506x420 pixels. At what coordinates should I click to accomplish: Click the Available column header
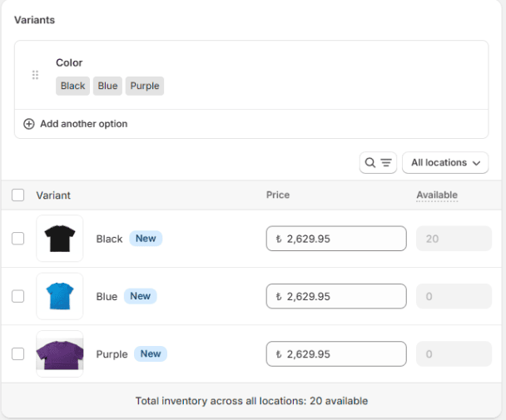pyautogui.click(x=437, y=195)
